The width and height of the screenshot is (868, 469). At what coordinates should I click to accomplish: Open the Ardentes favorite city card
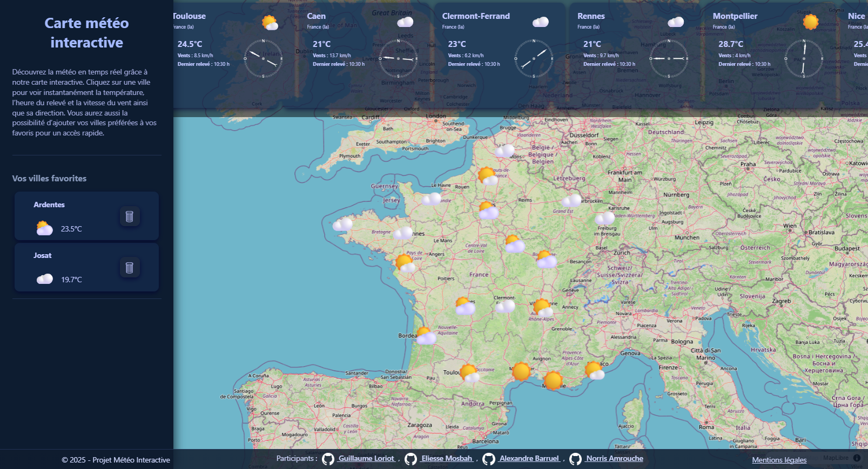86,216
